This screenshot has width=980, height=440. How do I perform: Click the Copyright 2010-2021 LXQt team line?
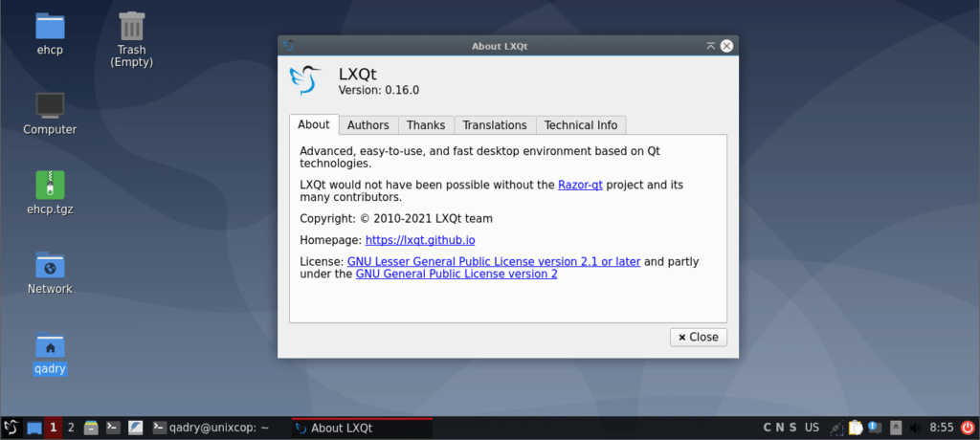point(396,219)
